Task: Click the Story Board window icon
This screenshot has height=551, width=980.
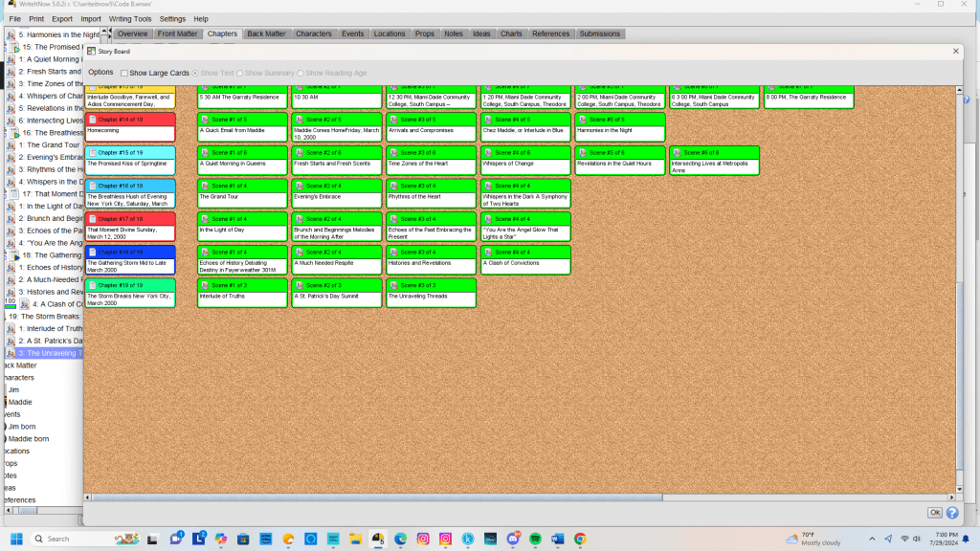Action: click(x=92, y=51)
